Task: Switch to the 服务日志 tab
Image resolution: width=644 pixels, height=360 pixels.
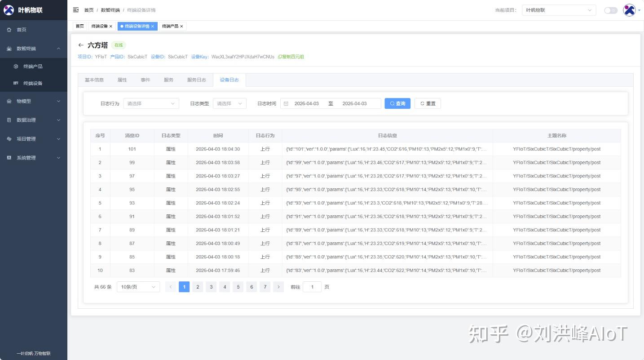Action: (x=197, y=80)
